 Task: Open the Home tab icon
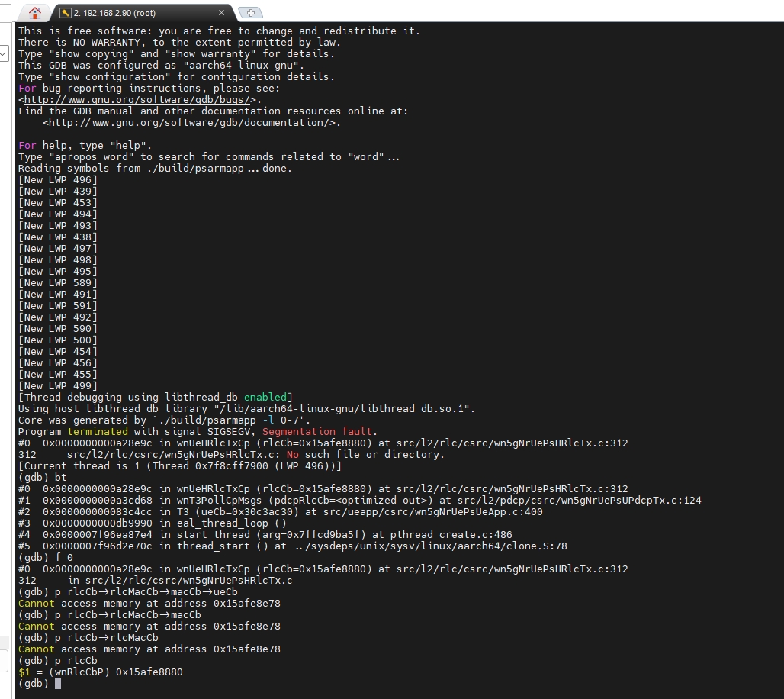click(34, 12)
